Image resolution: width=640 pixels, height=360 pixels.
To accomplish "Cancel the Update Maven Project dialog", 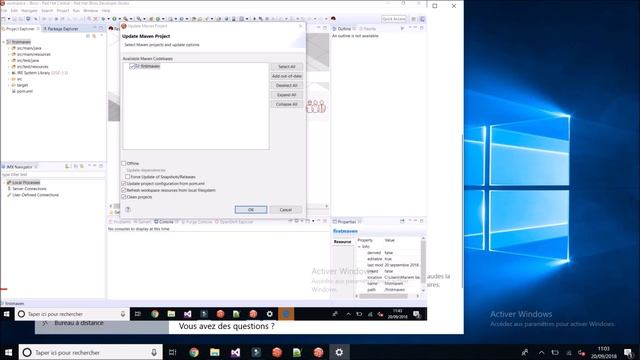I will [286, 209].
